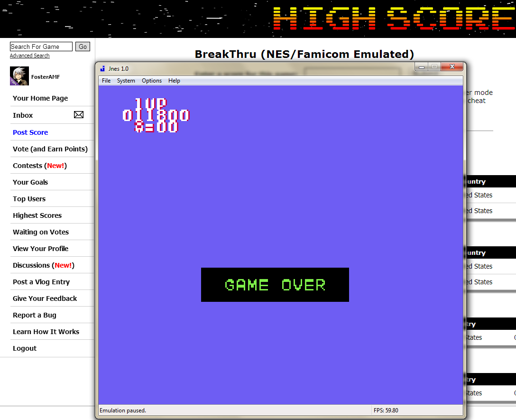The height and width of the screenshot is (420, 516).
Task: Go to Your Home Page
Action: [40, 98]
